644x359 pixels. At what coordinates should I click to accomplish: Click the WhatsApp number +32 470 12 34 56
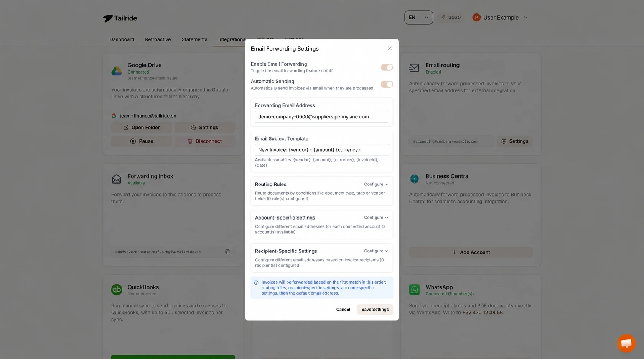483,313
